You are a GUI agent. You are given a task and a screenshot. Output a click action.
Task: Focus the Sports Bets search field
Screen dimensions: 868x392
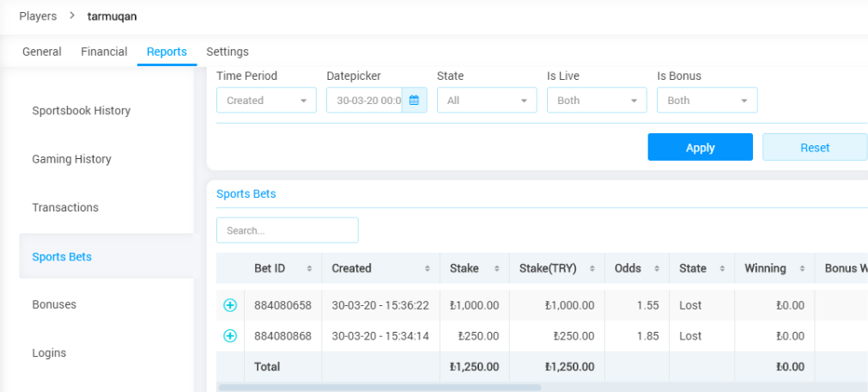click(x=287, y=230)
